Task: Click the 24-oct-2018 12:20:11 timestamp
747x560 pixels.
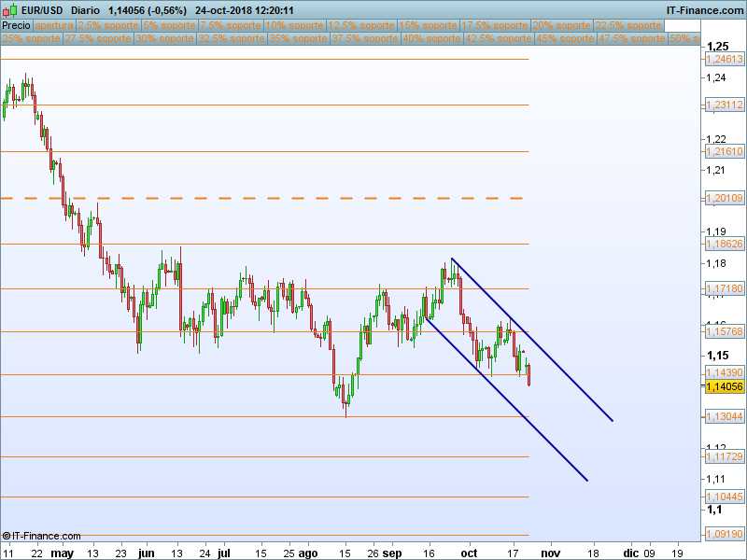Action: pos(245,10)
